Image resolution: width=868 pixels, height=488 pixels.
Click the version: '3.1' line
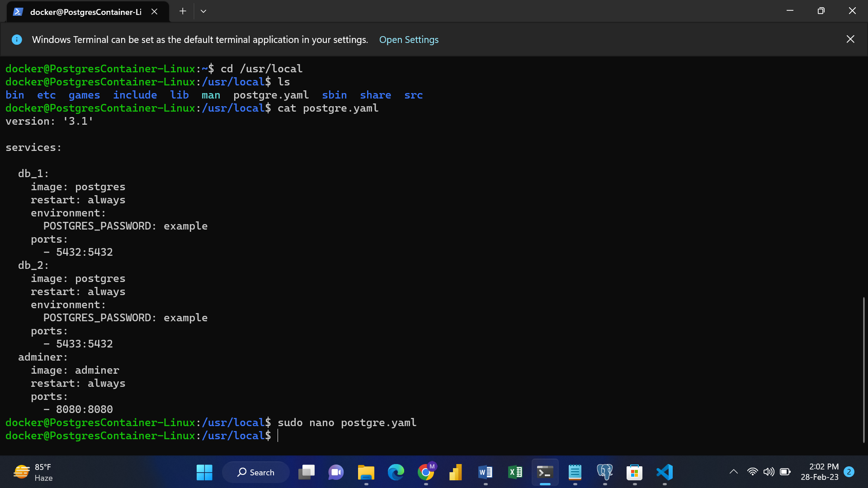(x=49, y=121)
